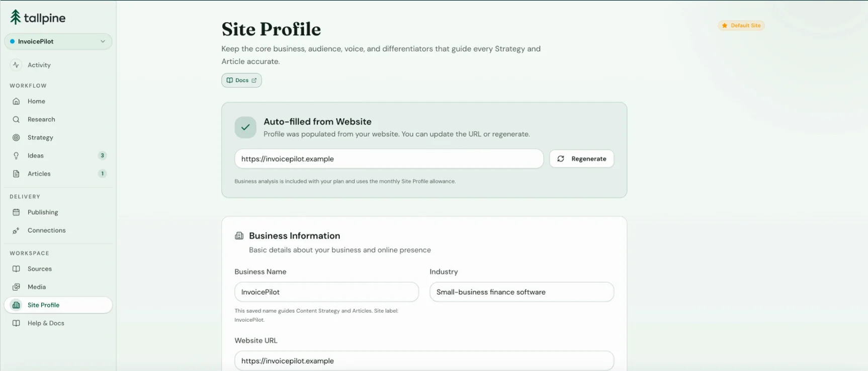The height and width of the screenshot is (371, 868).
Task: Open the Activity pulse icon
Action: [x=16, y=65]
